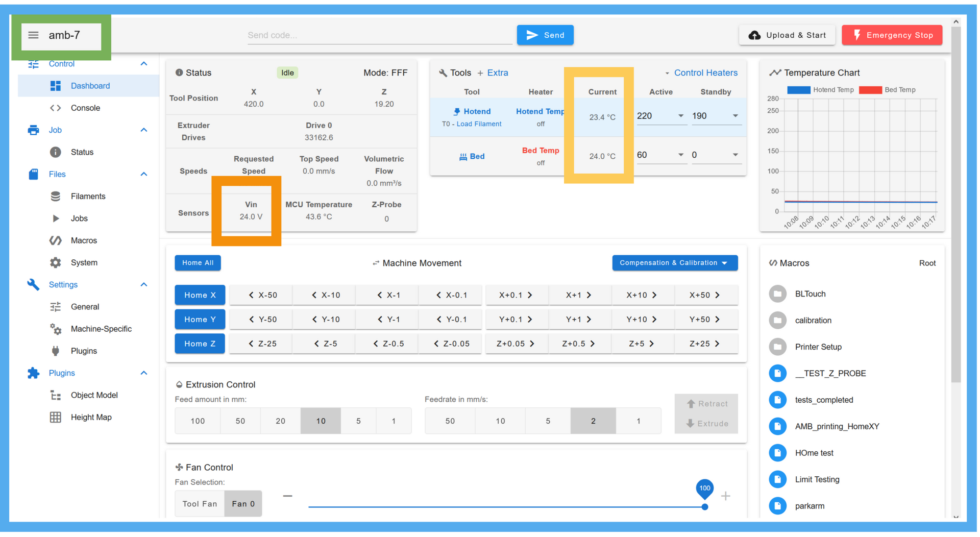Open the Height Map grid icon
The image size is (980, 537).
pos(56,417)
